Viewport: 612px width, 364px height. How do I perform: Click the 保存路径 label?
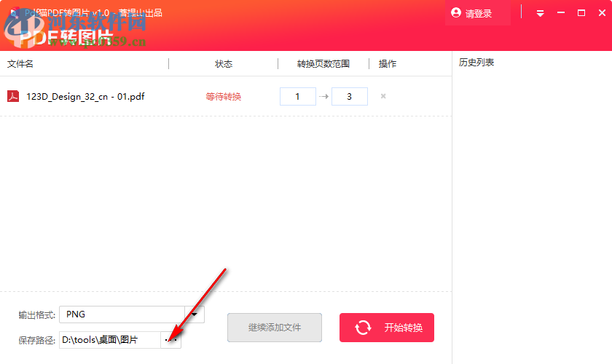[x=36, y=340]
